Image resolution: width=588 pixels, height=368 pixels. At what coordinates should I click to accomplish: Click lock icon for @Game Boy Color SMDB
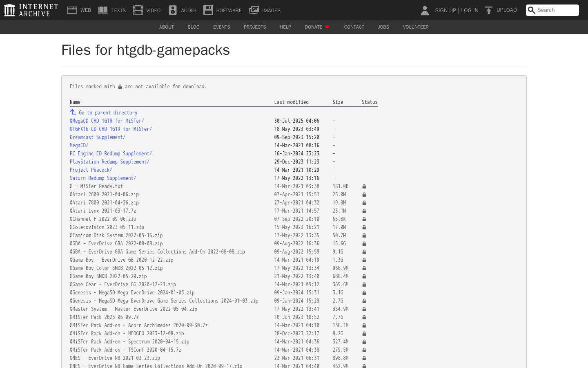(x=364, y=268)
